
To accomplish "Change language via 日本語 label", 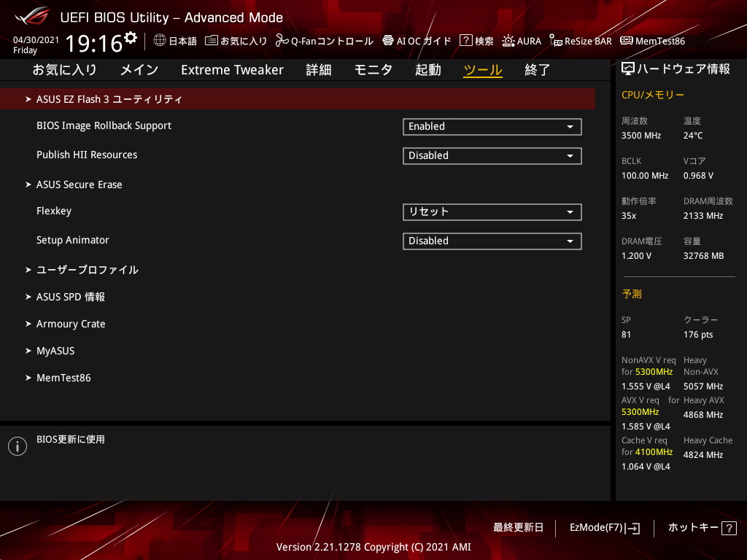I will pyautogui.click(x=183, y=41).
